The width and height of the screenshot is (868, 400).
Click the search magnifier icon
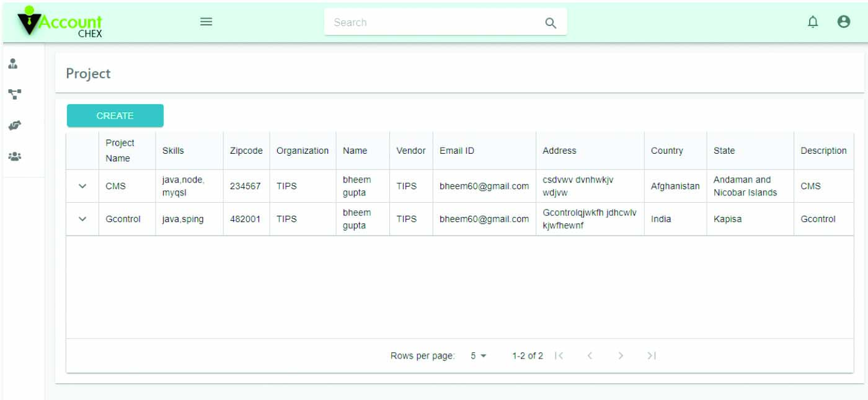coord(550,23)
